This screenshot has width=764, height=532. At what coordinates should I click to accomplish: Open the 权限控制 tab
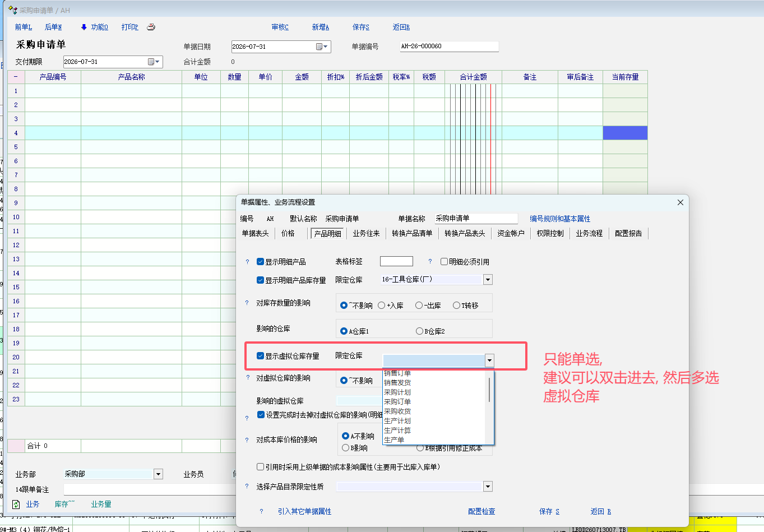pos(550,233)
